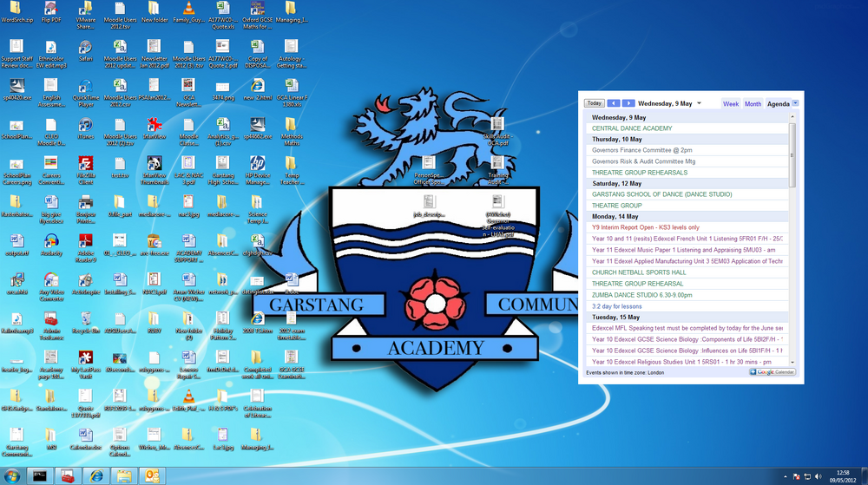Open the Safari desktop shortcut

click(85, 51)
